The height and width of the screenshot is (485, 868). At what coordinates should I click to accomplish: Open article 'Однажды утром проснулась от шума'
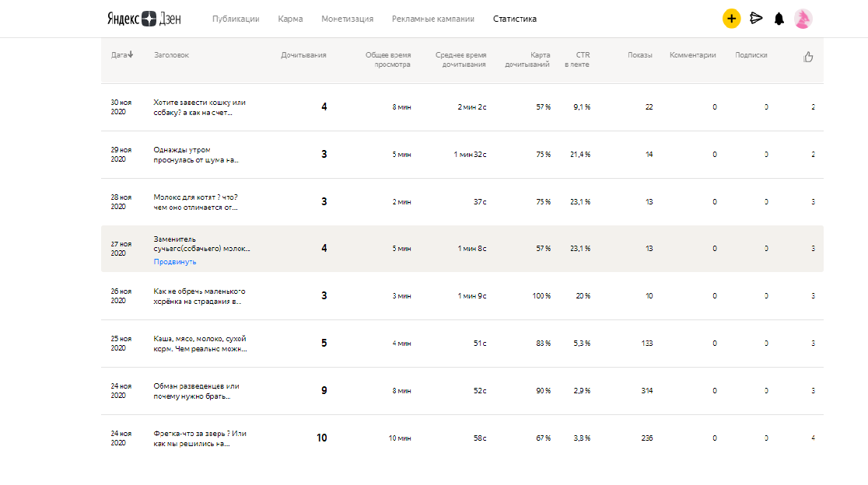pos(195,155)
